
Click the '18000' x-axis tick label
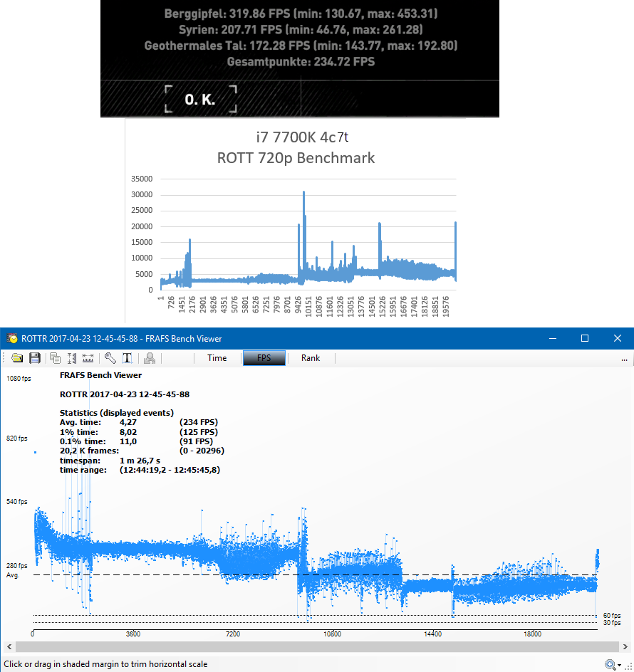click(532, 634)
